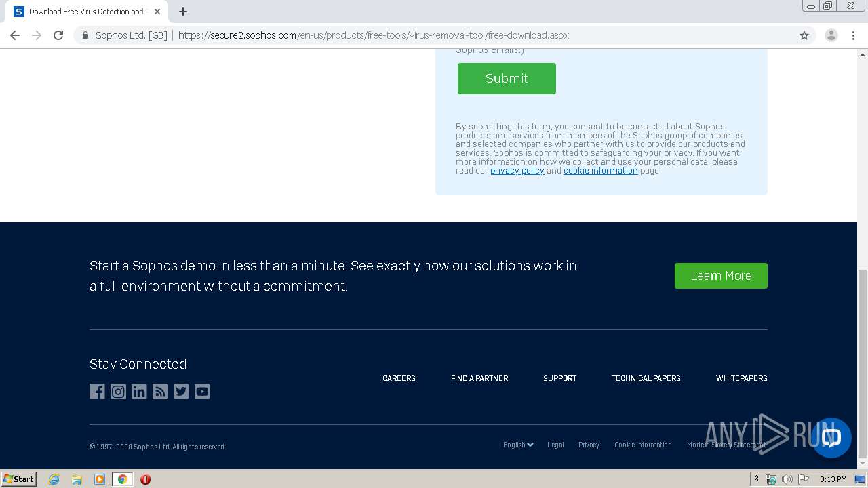Open the Sophos LinkedIn icon
The image size is (868, 488).
click(x=139, y=391)
